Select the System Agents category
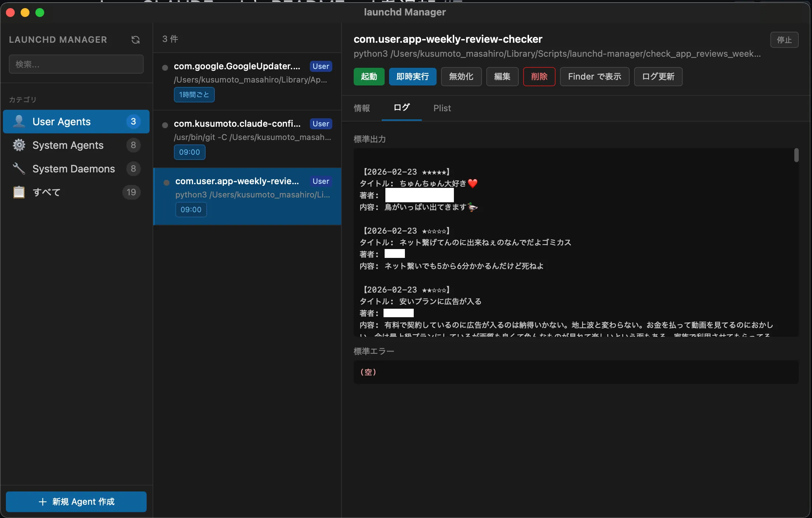Viewport: 812px width, 518px height. [x=76, y=145]
